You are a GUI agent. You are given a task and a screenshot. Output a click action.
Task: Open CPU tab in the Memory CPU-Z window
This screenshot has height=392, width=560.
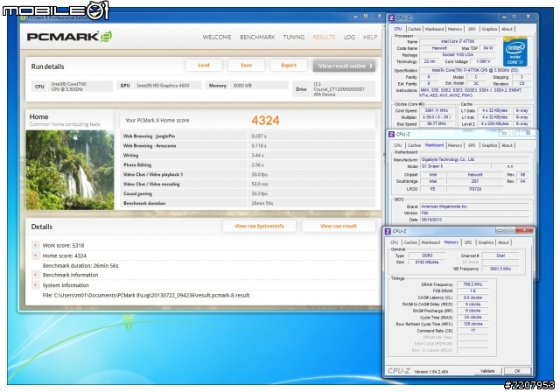tap(394, 242)
